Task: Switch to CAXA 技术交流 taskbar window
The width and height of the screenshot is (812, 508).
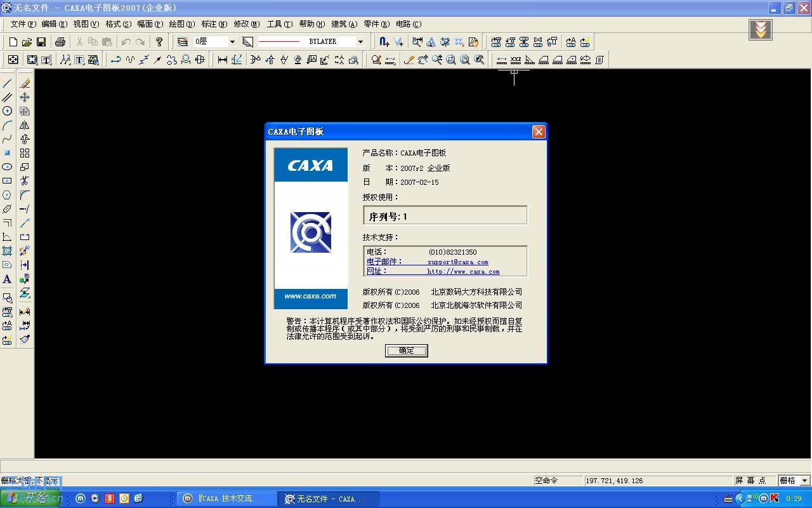Action: click(227, 498)
